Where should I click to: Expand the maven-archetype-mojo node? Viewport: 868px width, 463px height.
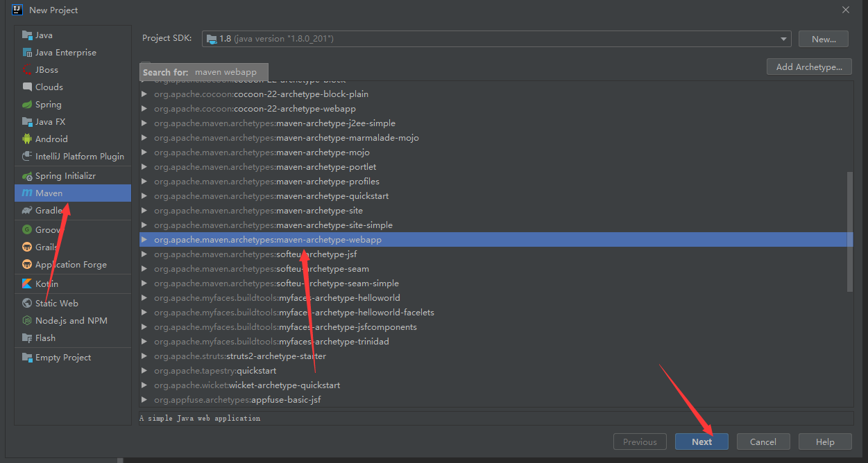(x=144, y=152)
